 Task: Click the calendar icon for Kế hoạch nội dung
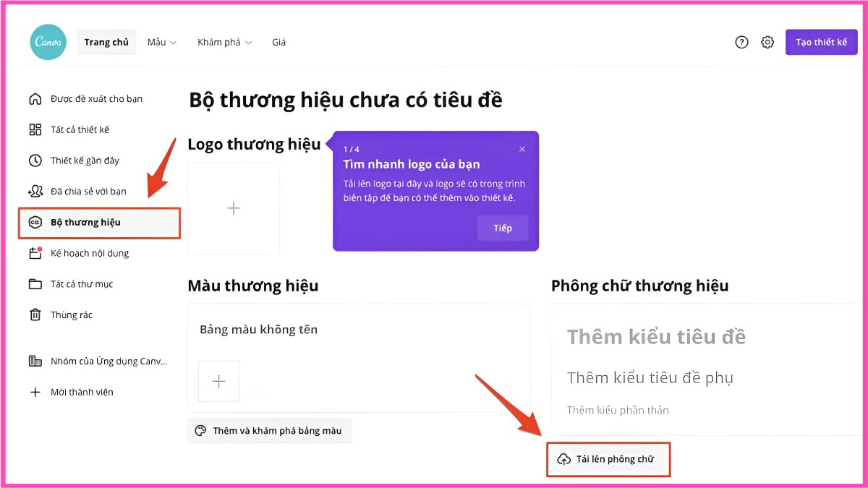(x=35, y=253)
